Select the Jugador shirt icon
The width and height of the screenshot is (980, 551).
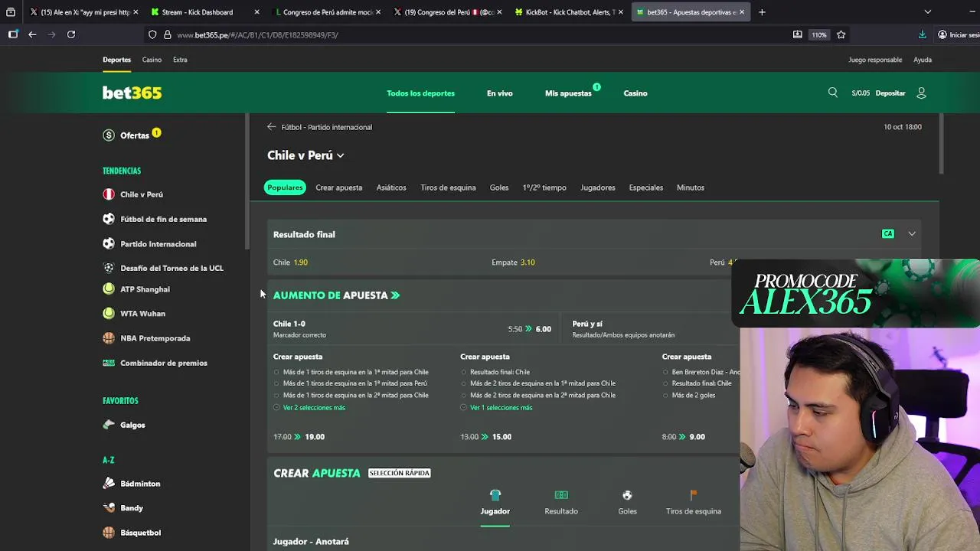495,495
